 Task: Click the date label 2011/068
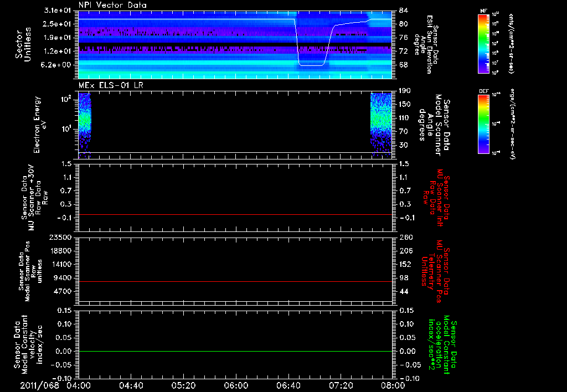39,385
